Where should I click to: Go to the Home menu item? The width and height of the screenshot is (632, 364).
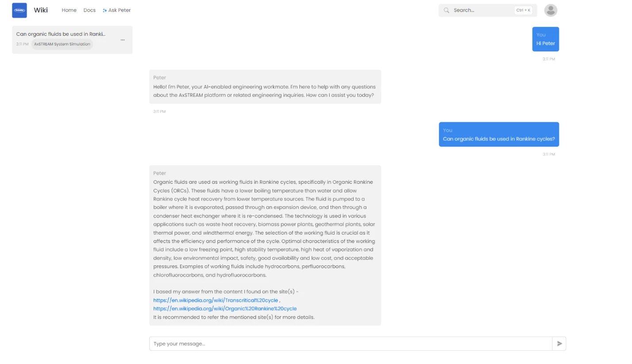(x=69, y=10)
